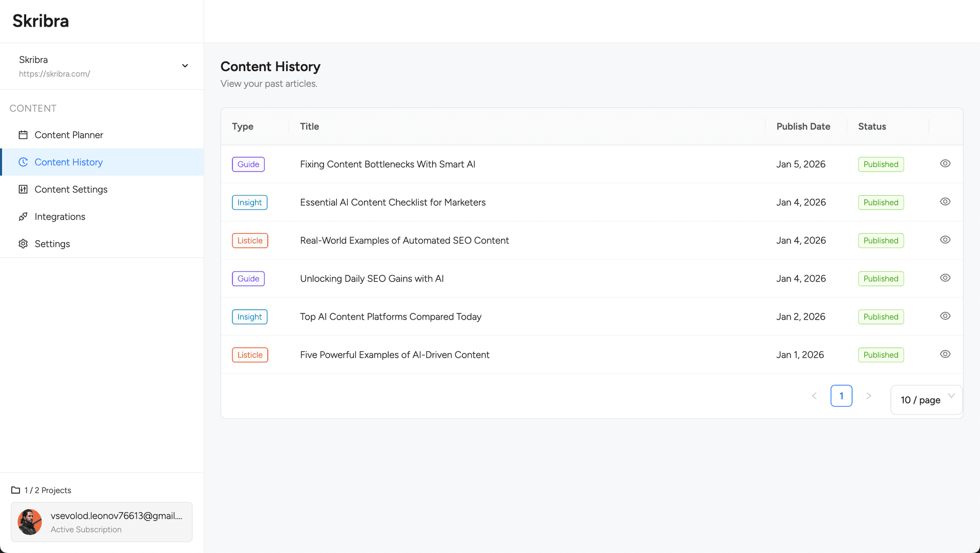Click eye icon for Five Powerful Examples article
This screenshot has width=980, height=553.
pyautogui.click(x=945, y=354)
